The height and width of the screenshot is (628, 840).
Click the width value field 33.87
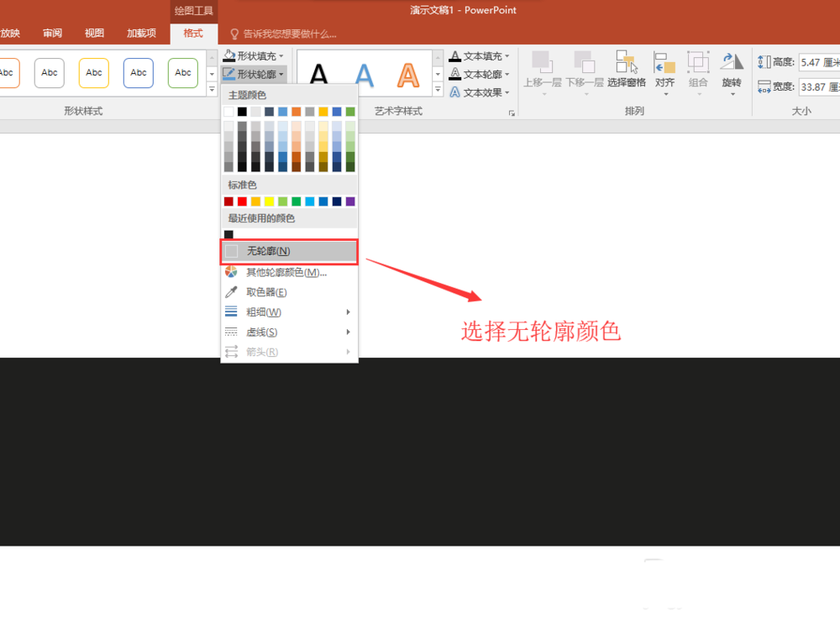coord(819,86)
